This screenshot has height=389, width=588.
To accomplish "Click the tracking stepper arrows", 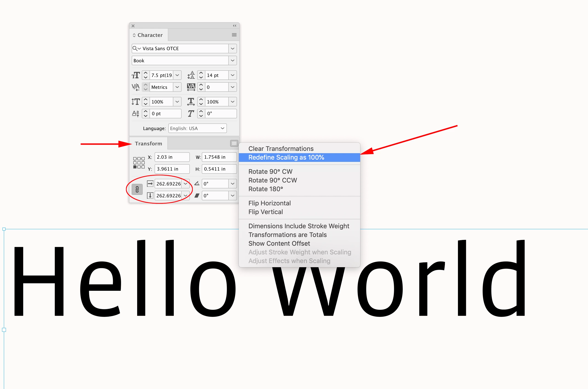I will click(x=201, y=87).
